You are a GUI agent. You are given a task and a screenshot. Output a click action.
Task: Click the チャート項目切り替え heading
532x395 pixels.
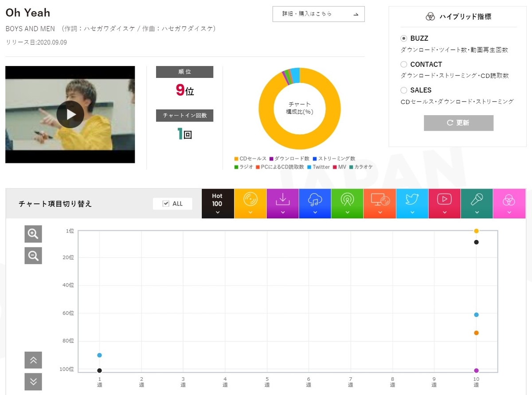55,204
